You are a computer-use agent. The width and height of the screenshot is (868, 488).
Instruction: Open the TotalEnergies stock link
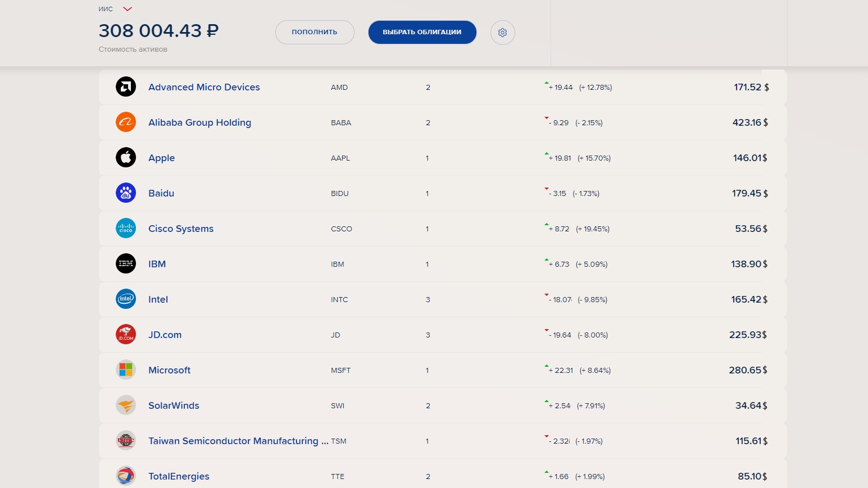[x=179, y=476]
